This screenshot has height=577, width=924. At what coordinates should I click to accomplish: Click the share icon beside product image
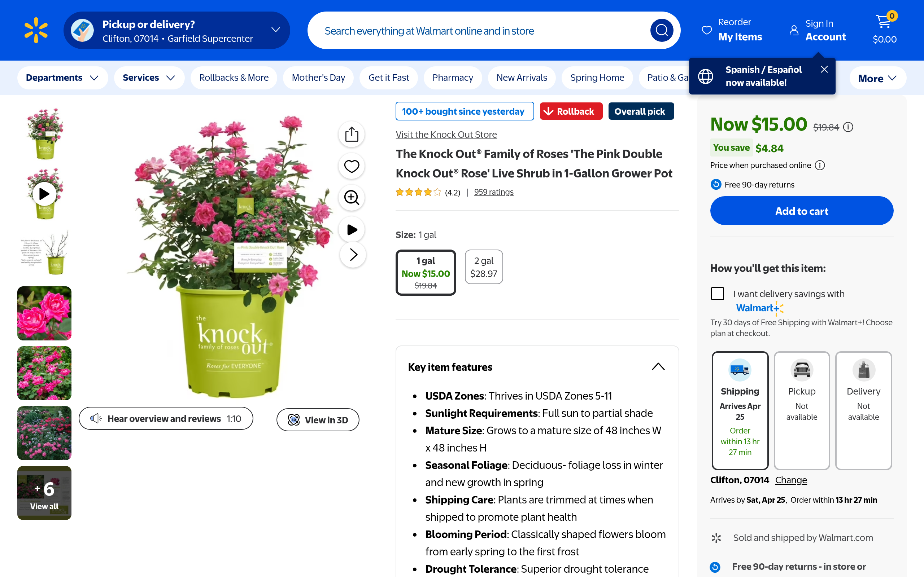351,134
